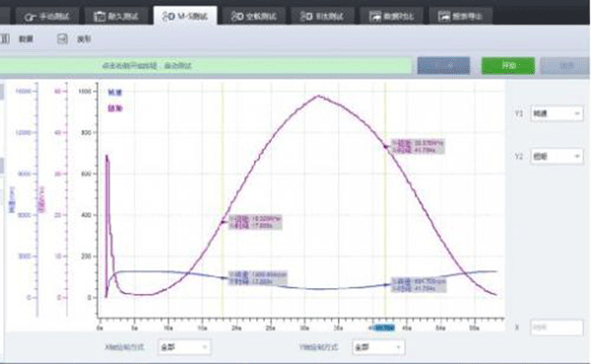Open the Y1 axis dropdown
This screenshot has height=364, width=591.
[x=557, y=113]
